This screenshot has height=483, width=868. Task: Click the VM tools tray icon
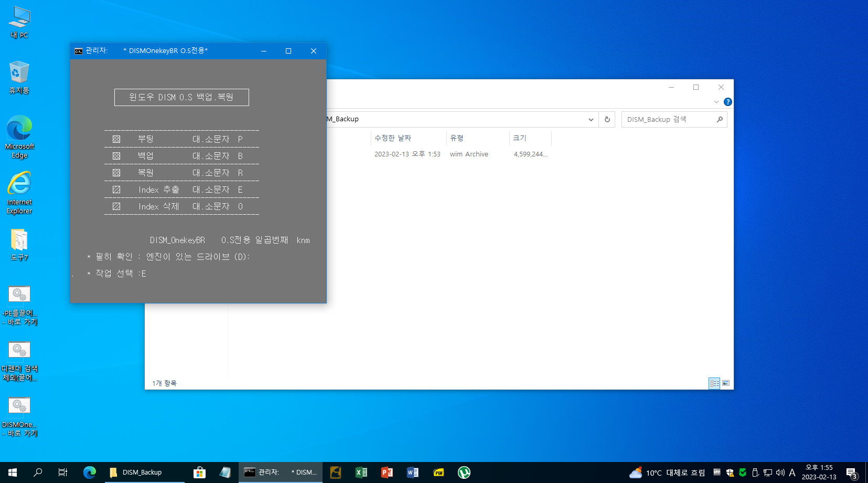point(717,472)
